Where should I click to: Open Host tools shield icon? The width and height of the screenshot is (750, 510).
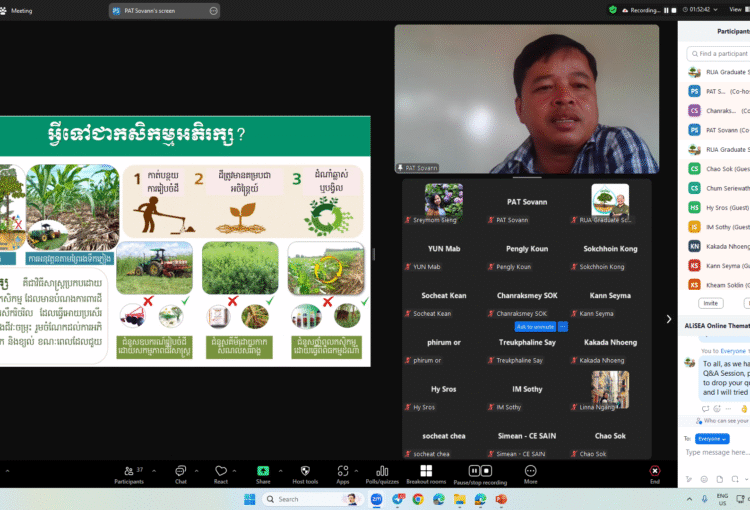point(304,472)
